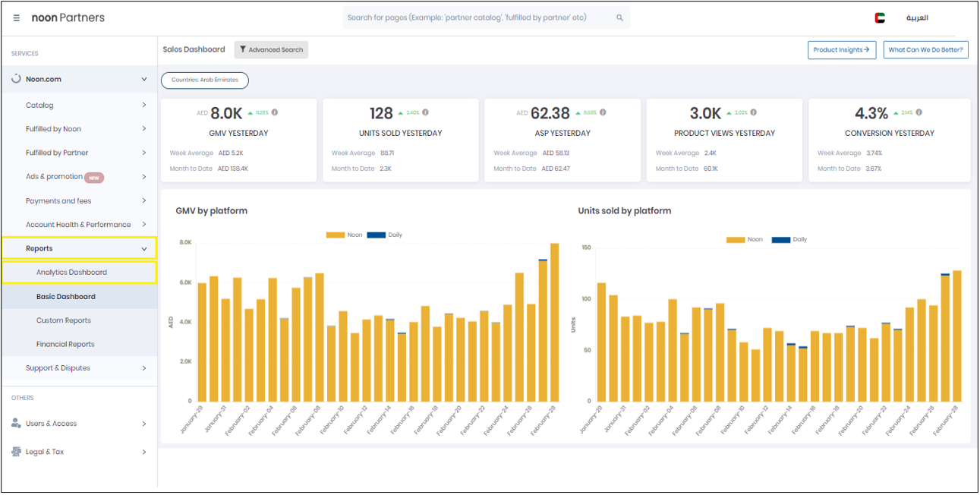
Task: Click info icon on Conversion Yesterday card
Action: click(x=919, y=112)
